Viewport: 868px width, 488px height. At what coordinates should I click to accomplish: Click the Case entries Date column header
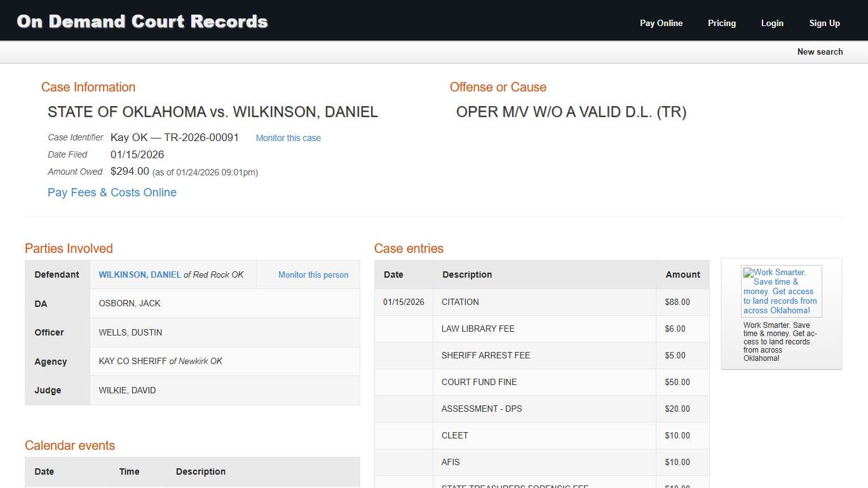(393, 274)
